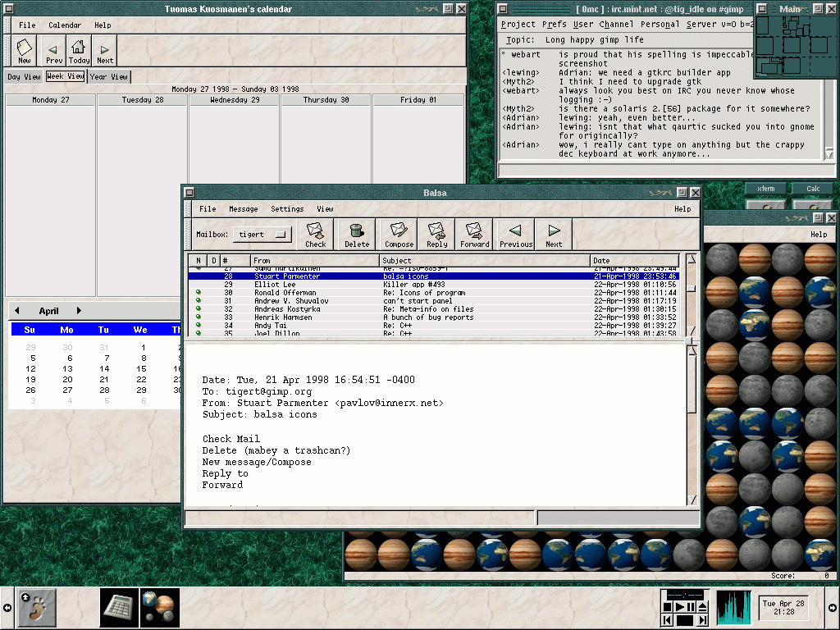Select the "can't start panel" message
840x630 pixels.
tap(433, 300)
